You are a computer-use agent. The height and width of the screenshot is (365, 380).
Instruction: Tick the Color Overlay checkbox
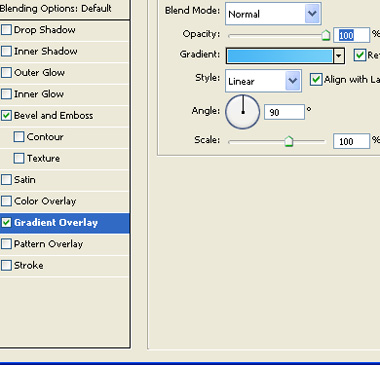click(x=6, y=201)
